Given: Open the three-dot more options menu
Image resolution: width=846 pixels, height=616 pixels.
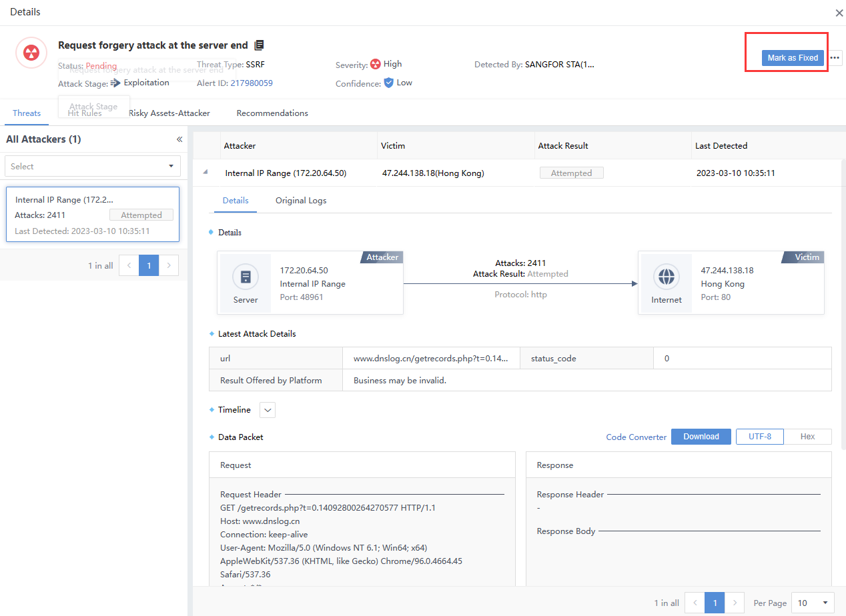Looking at the screenshot, I should (x=835, y=58).
